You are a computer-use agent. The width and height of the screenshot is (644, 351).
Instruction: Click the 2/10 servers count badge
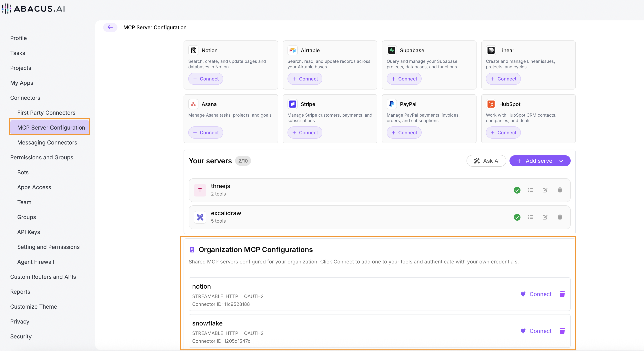pyautogui.click(x=243, y=161)
